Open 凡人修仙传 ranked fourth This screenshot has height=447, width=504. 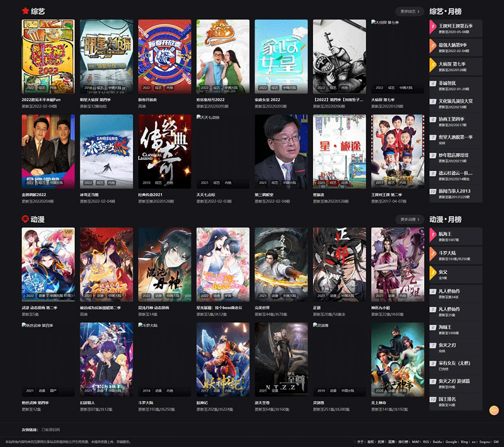[x=455, y=293]
